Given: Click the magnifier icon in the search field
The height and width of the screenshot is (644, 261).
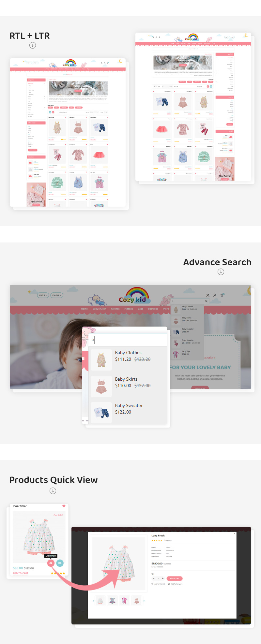Looking at the screenshot, I should [x=207, y=301].
